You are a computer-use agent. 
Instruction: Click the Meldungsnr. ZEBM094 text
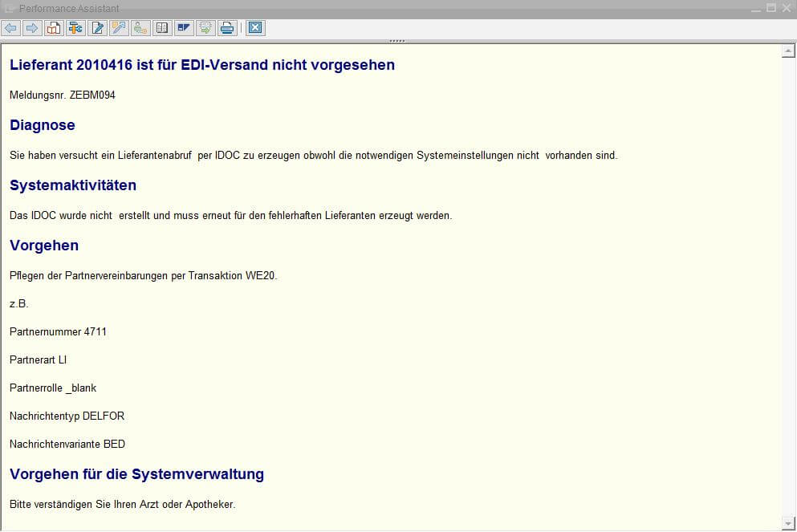point(63,95)
